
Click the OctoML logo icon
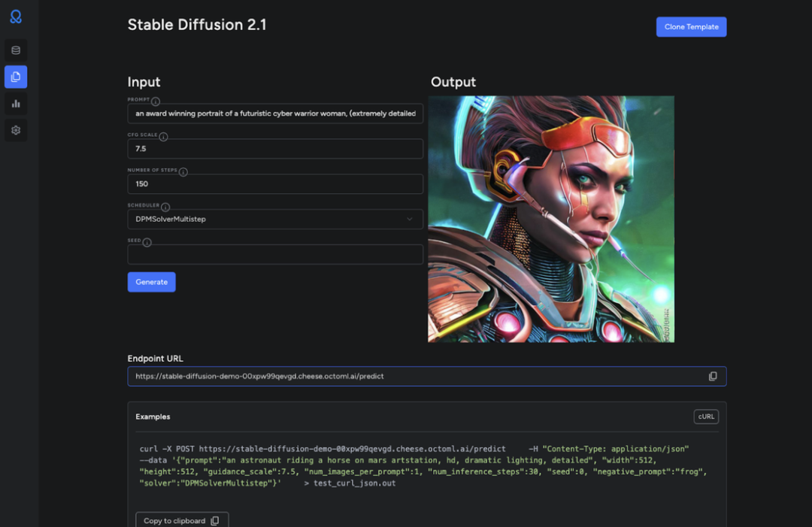point(16,17)
